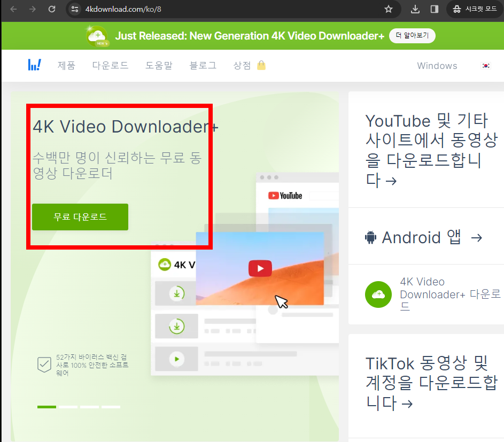Click the green play icon in list
This screenshot has height=442, width=504.
point(177,359)
